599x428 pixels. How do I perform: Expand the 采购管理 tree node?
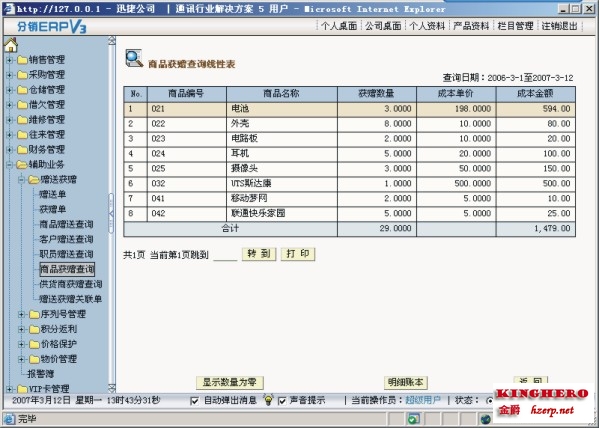point(10,75)
